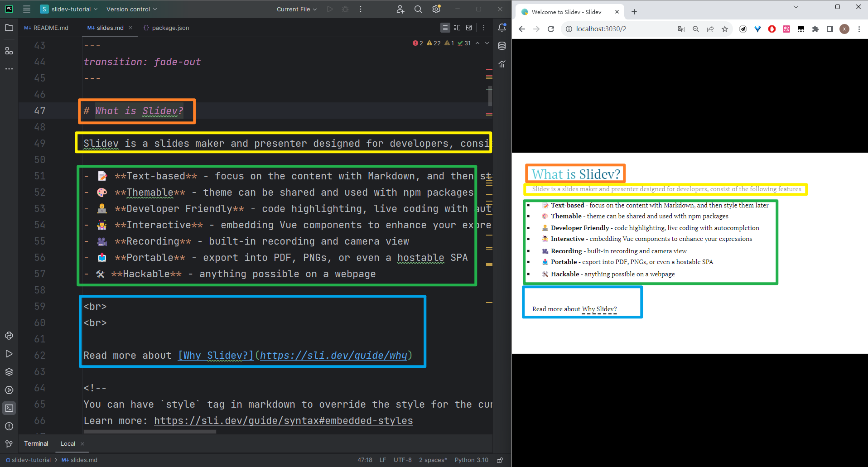Toggle read-only lock icon in status bar
This screenshot has height=467, width=868.
pos(500,460)
